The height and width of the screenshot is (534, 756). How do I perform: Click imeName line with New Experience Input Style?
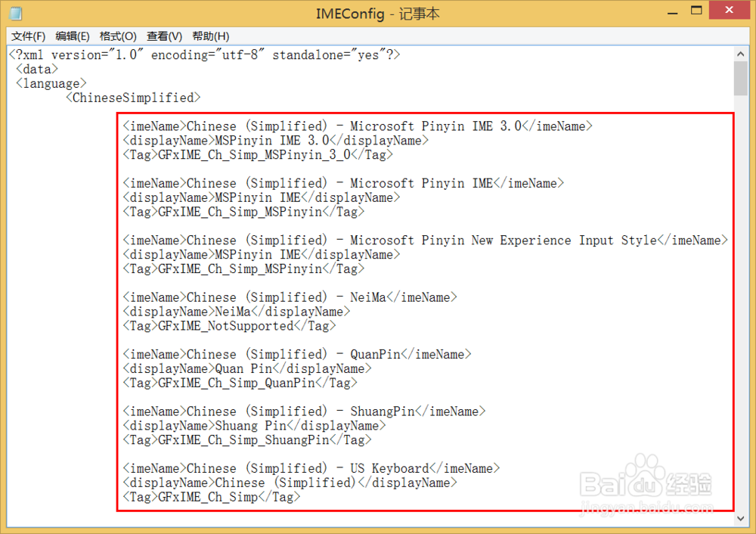pos(425,241)
